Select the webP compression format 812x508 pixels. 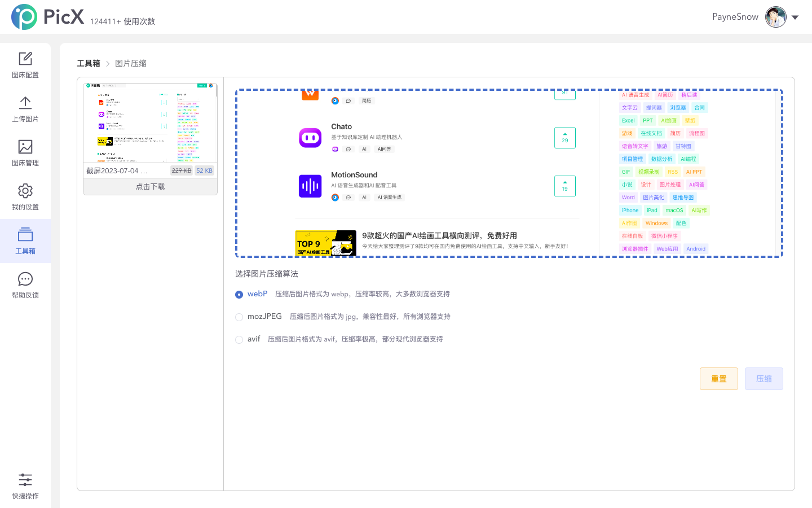point(239,294)
